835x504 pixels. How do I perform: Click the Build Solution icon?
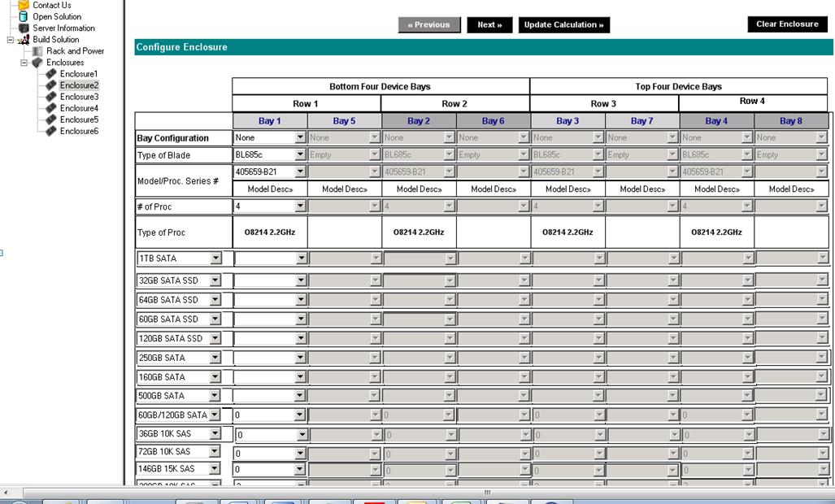coord(24,39)
